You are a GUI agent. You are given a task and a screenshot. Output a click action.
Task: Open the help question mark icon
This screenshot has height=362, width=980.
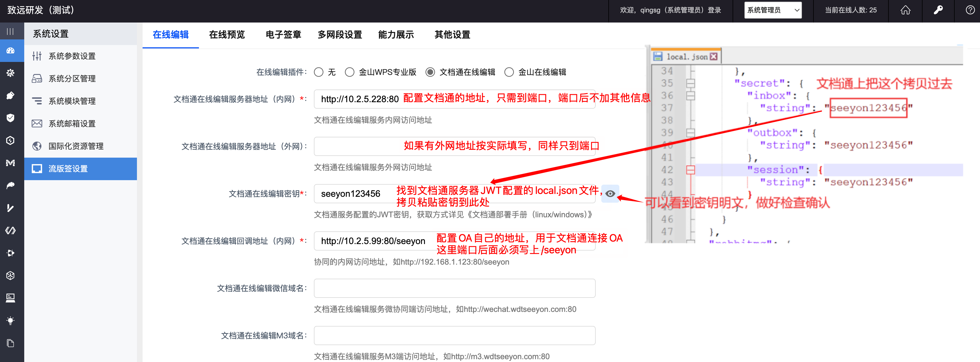[970, 10]
